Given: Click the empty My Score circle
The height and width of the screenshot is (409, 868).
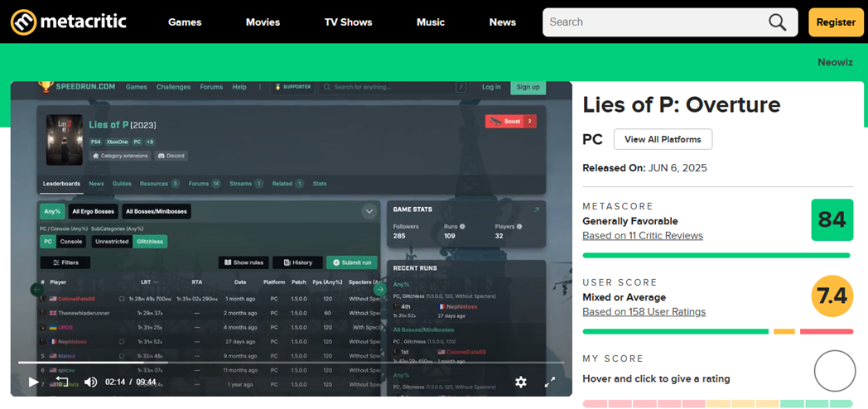Looking at the screenshot, I should [x=834, y=371].
